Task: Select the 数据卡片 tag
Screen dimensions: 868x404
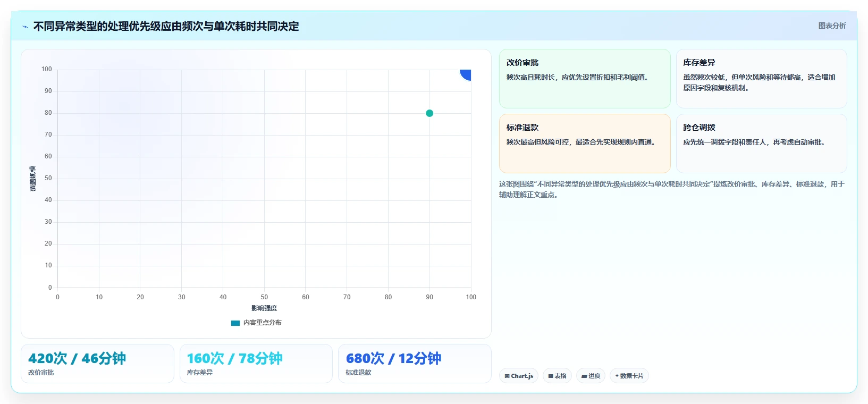Action: 629,376
